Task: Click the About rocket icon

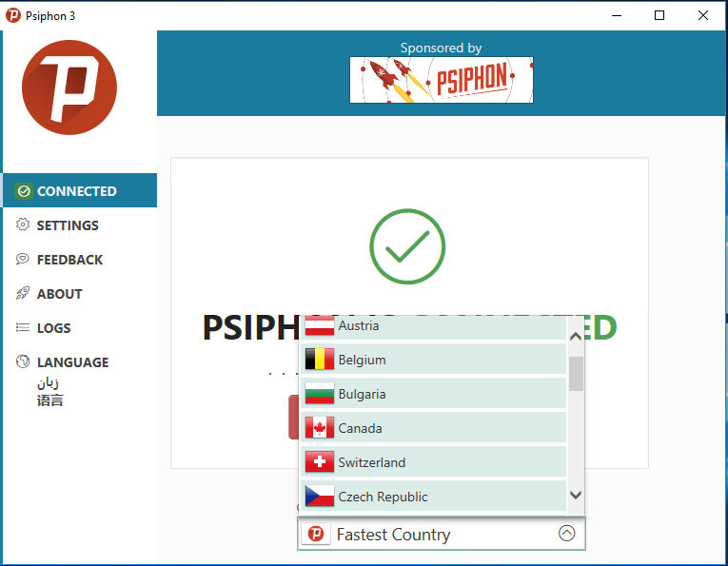Action: (22, 293)
